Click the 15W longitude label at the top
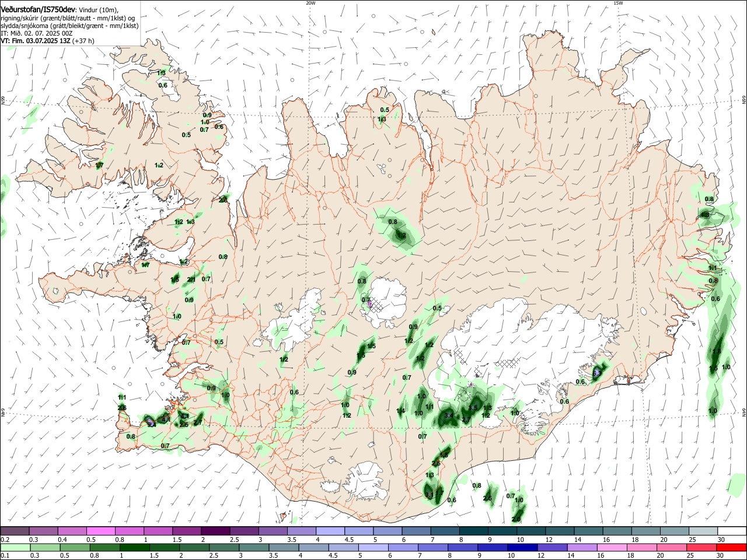 pyautogui.click(x=618, y=3)
